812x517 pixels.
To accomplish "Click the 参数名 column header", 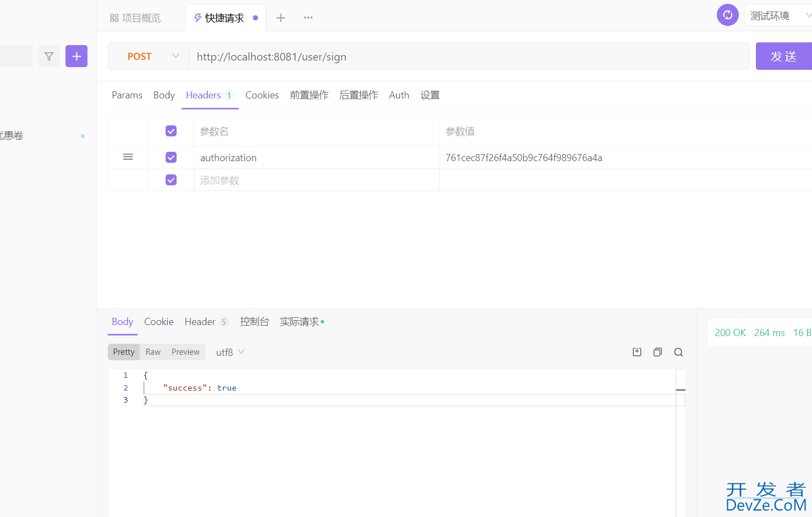I will pos(214,131).
